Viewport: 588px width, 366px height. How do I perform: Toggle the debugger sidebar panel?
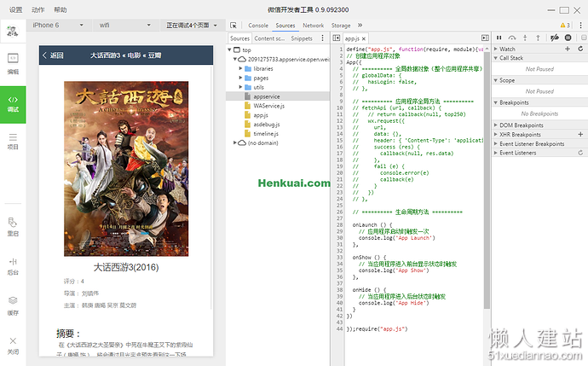coord(485,38)
